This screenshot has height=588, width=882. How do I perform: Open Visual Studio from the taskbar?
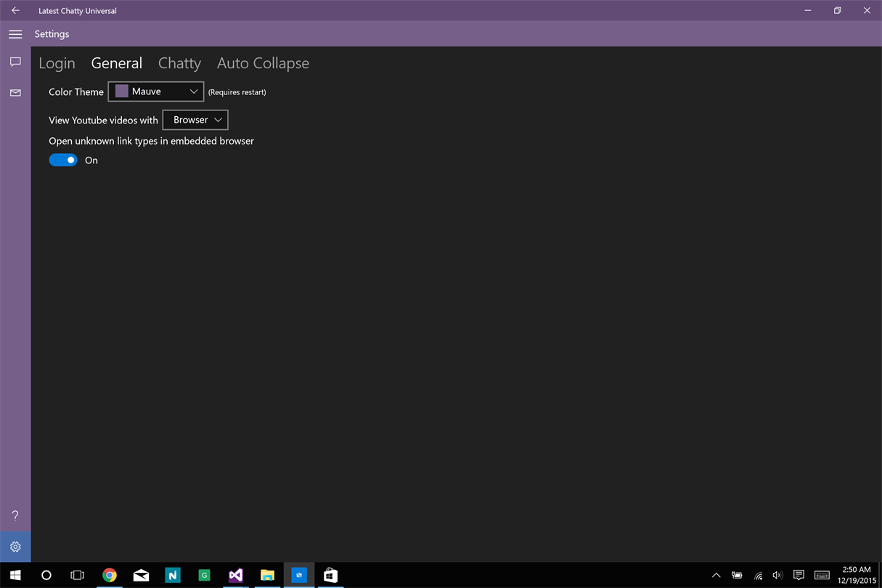[x=236, y=575]
